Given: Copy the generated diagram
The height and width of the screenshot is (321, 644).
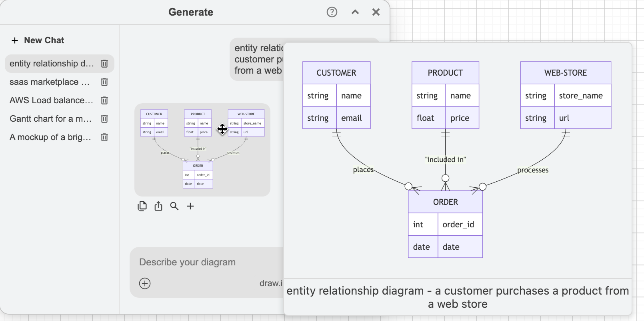Looking at the screenshot, I should tap(142, 206).
